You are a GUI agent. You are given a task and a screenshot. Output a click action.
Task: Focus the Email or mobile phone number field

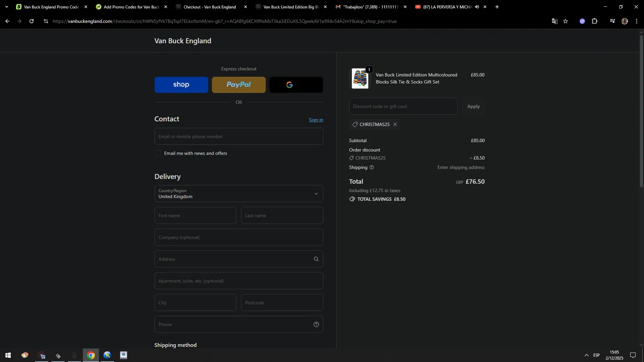click(x=239, y=136)
